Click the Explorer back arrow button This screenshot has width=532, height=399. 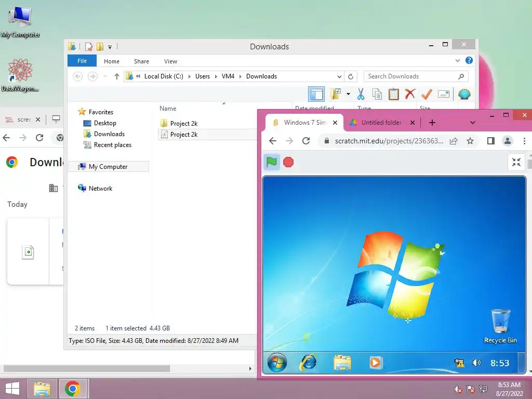click(78, 76)
